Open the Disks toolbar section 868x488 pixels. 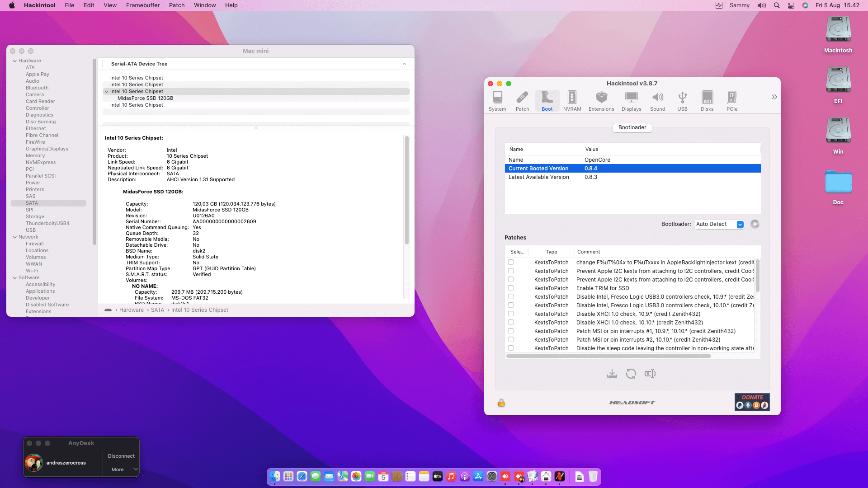pyautogui.click(x=707, y=101)
